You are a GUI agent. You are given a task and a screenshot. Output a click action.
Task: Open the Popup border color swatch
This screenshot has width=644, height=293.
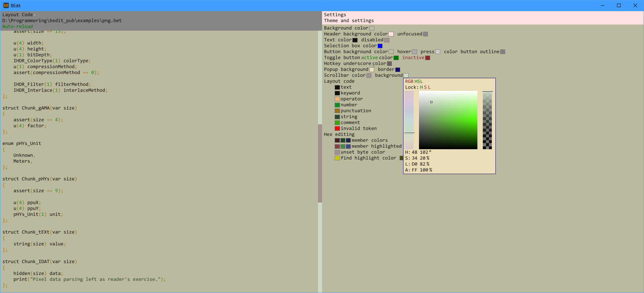tap(398, 70)
